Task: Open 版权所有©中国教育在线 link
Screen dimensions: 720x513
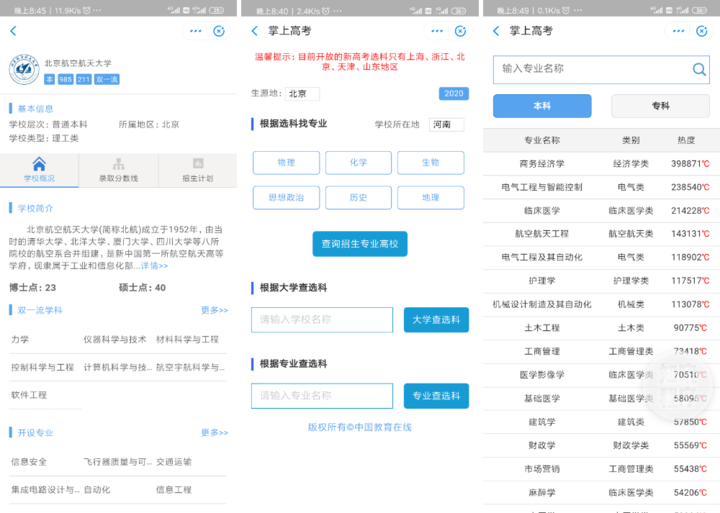Action: (360, 427)
